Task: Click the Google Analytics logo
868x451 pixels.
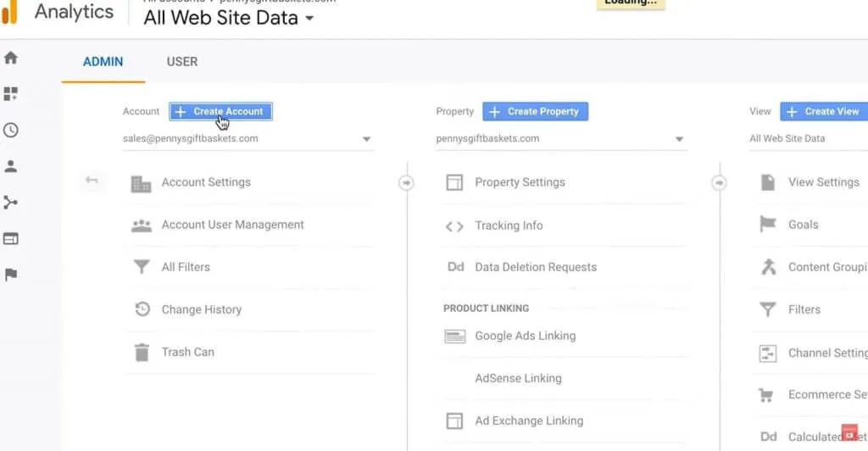Action: (9, 12)
